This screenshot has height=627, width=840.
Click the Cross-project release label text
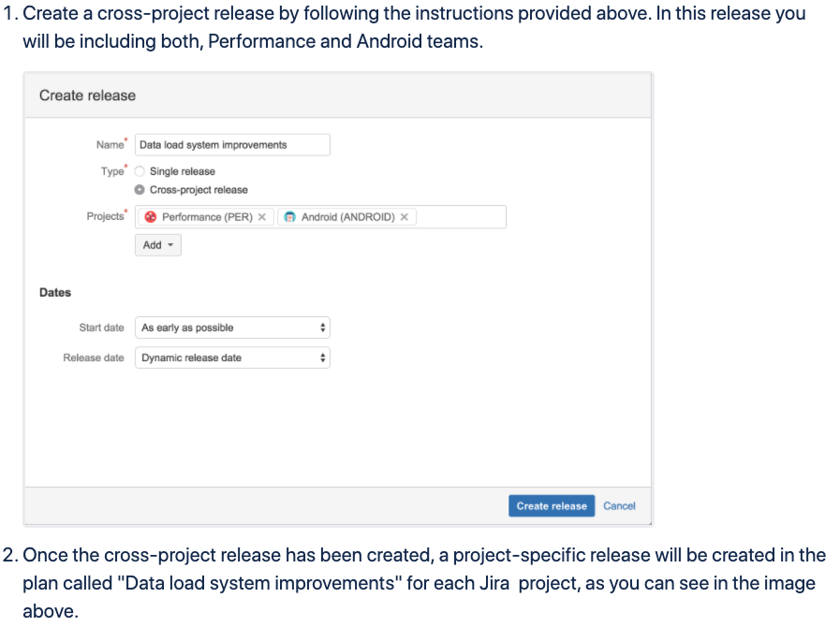tap(199, 190)
